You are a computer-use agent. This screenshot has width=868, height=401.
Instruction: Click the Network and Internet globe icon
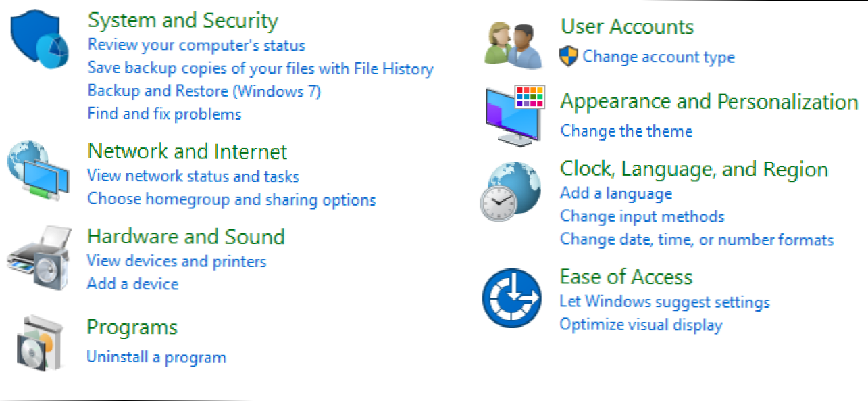pyautogui.click(x=38, y=170)
